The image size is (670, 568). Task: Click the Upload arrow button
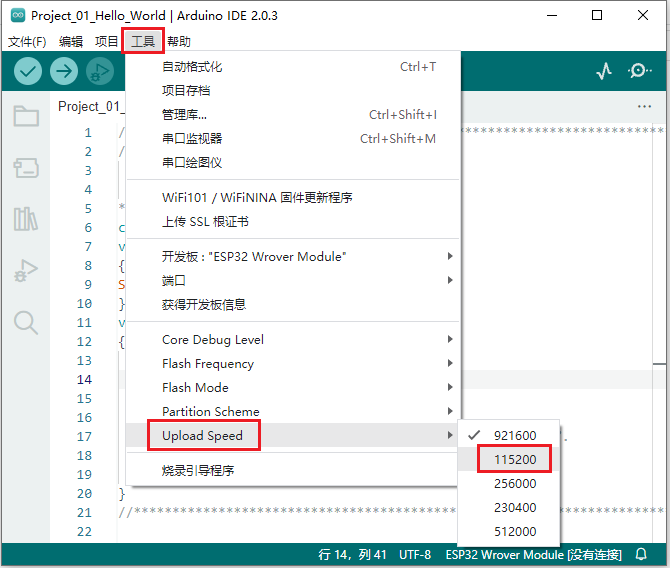tap(64, 71)
